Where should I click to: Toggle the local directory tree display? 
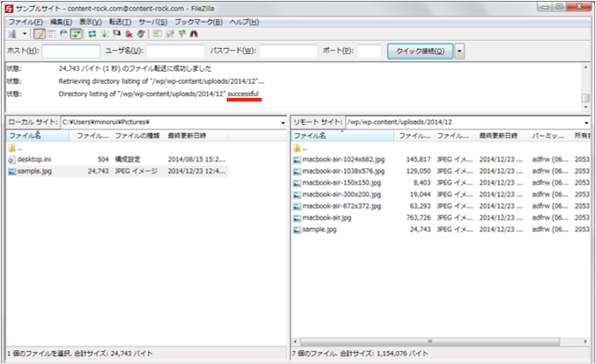coord(52,34)
